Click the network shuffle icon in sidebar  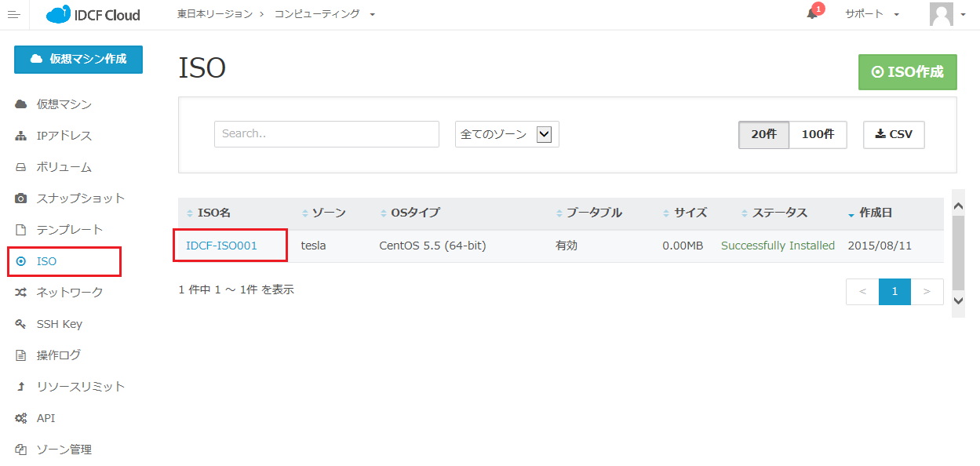pyautogui.click(x=21, y=293)
